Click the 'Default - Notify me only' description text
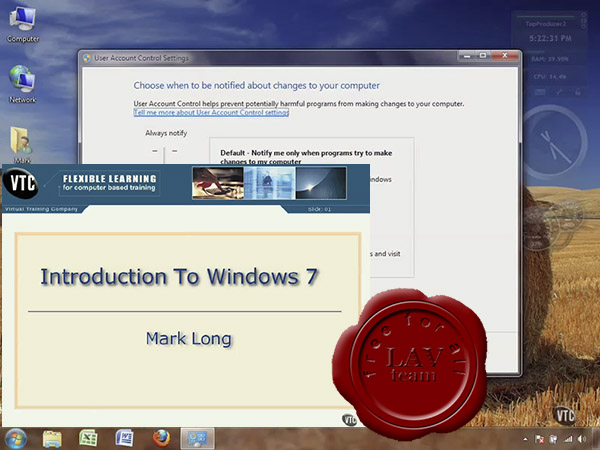The width and height of the screenshot is (600, 450). (306, 157)
